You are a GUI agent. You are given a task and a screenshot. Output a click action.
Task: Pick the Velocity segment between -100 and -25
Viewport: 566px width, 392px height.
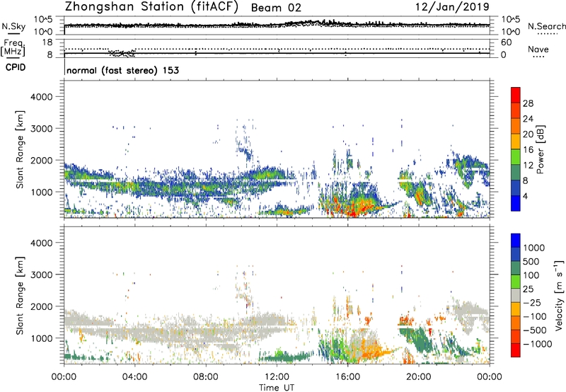pyautogui.click(x=516, y=309)
